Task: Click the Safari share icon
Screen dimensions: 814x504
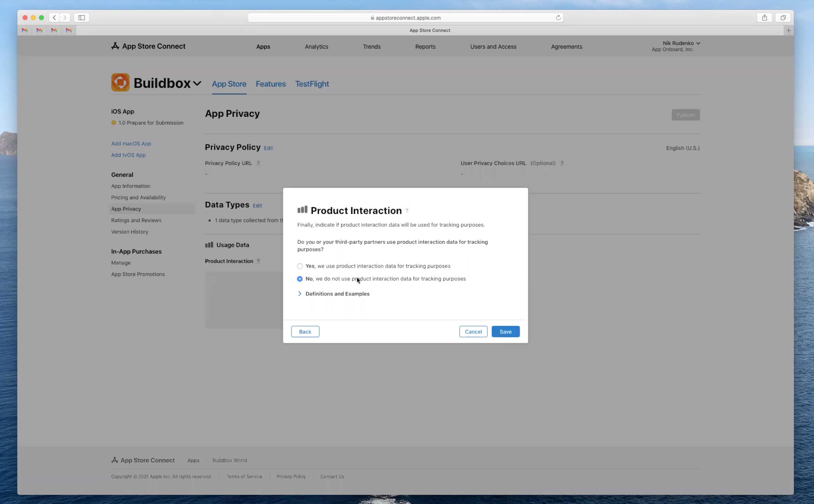Action: [x=764, y=17]
